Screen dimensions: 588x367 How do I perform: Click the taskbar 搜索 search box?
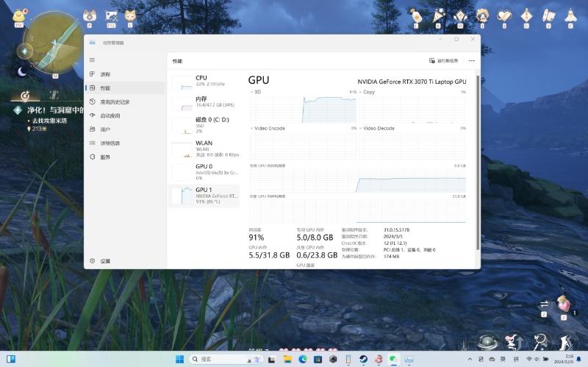click(x=227, y=359)
